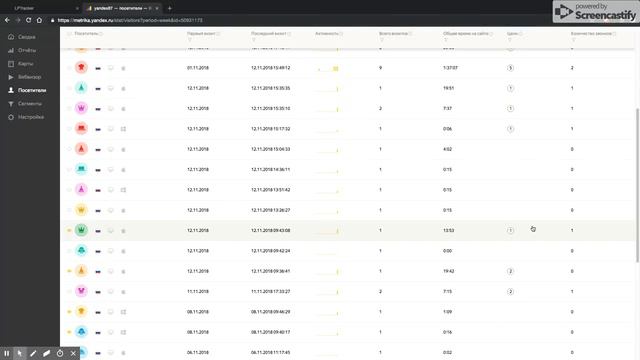Toggle star for visitor at 13:26:27

point(69,210)
